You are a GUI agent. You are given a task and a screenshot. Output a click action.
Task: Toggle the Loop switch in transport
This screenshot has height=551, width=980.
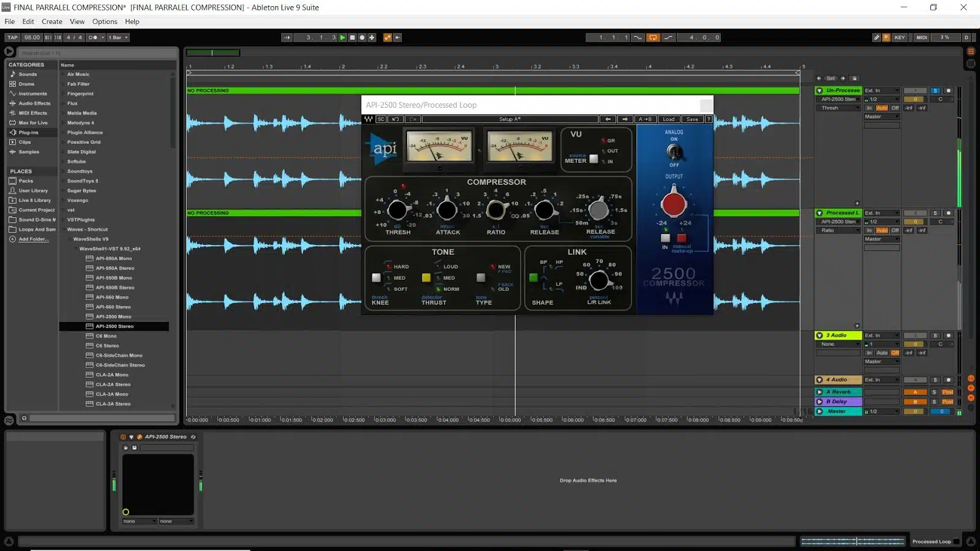coord(653,37)
